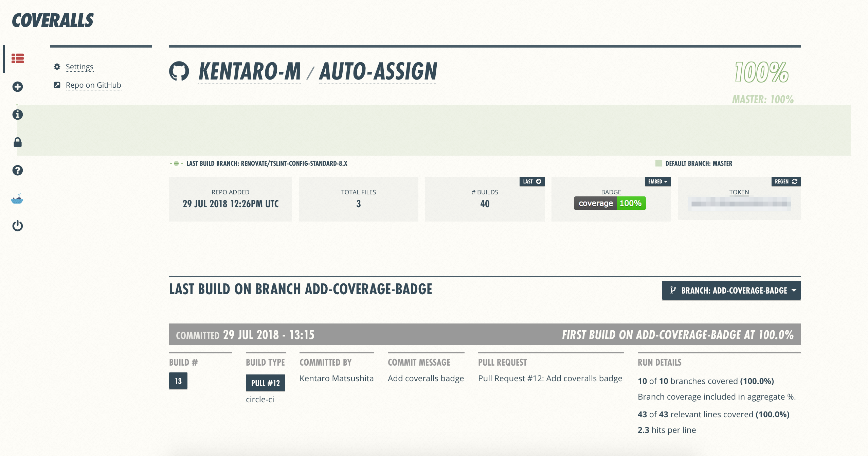Click the lock icon in sidebar
The width and height of the screenshot is (868, 456).
tap(18, 142)
